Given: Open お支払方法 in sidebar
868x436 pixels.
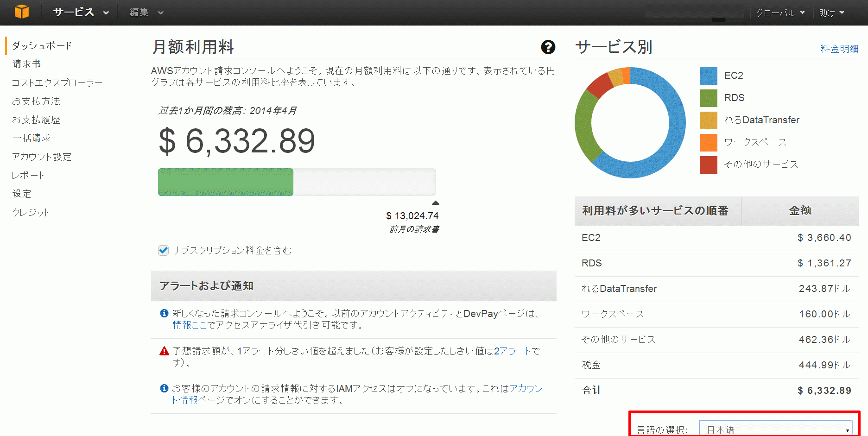Looking at the screenshot, I should 36,101.
